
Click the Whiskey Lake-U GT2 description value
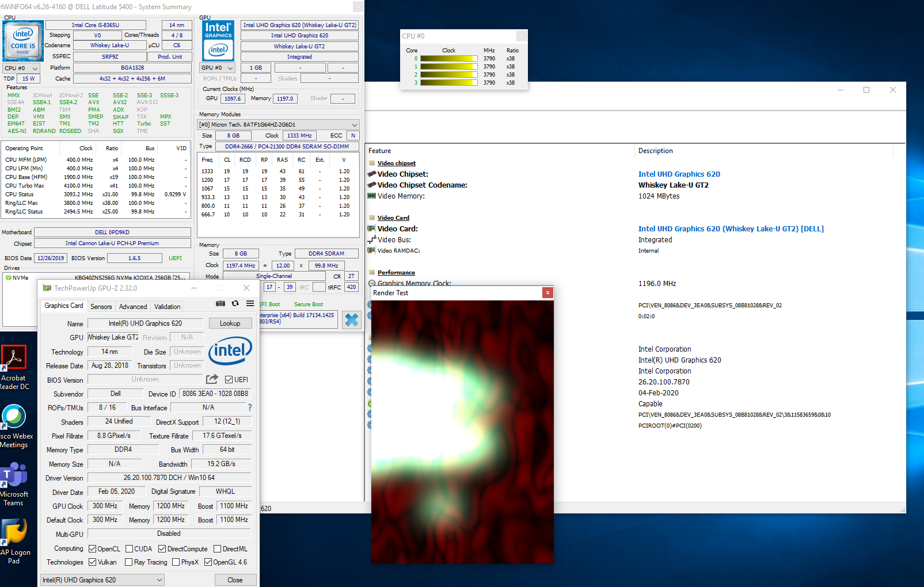674,185
